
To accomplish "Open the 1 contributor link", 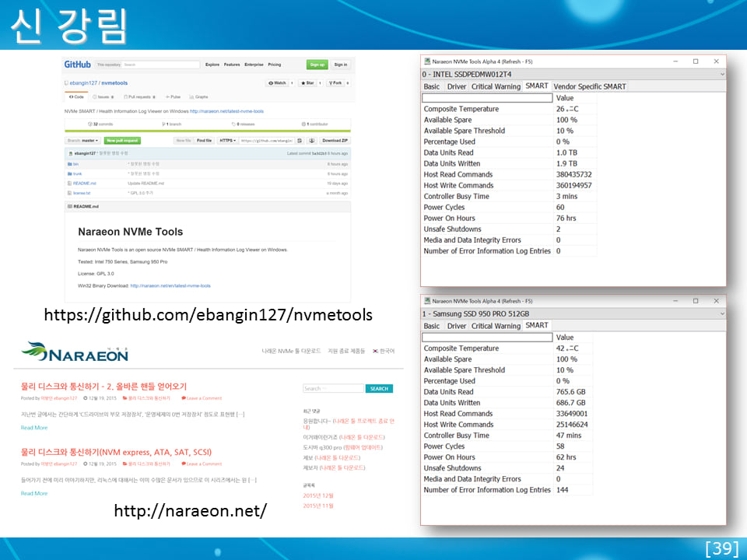I will click(x=315, y=124).
